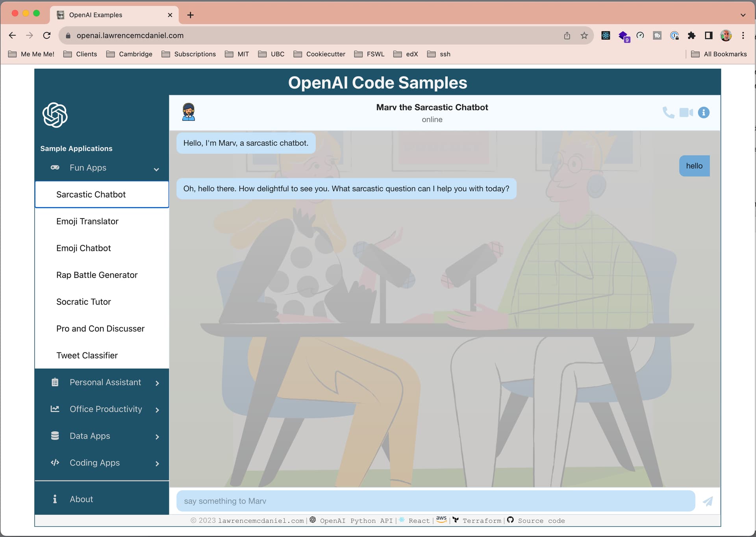
Task: Open the ssh bookmarks folder
Action: click(x=439, y=54)
